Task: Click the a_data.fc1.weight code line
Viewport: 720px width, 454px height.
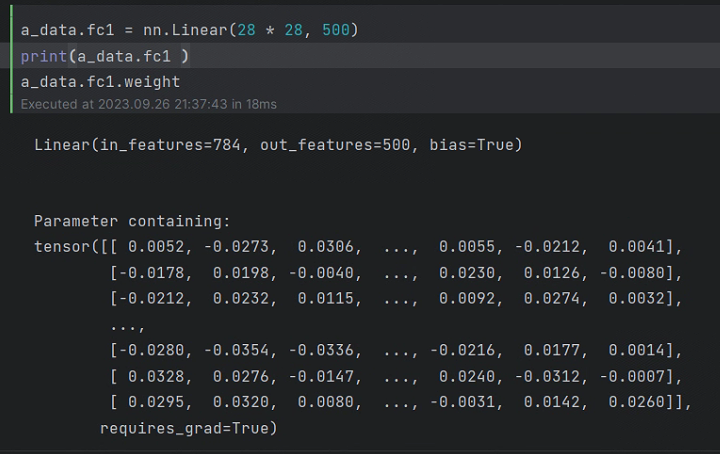Action: click(100, 82)
